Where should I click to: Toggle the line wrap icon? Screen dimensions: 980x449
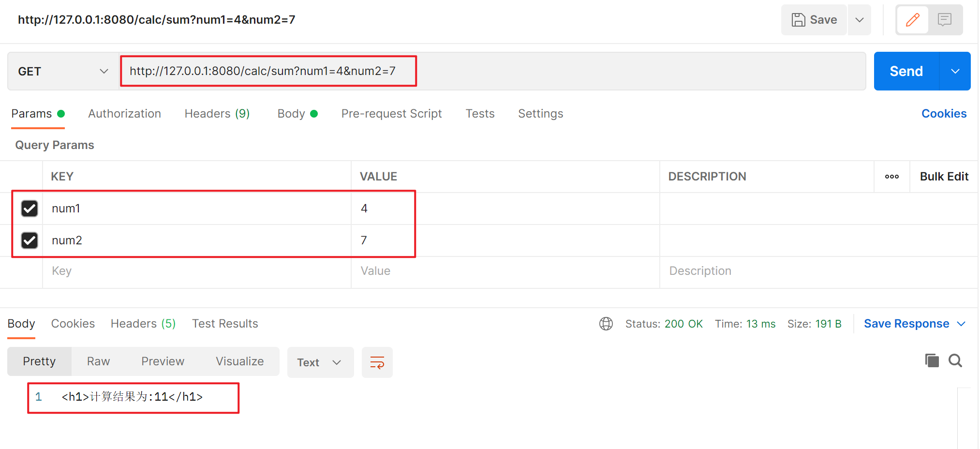coord(377,362)
